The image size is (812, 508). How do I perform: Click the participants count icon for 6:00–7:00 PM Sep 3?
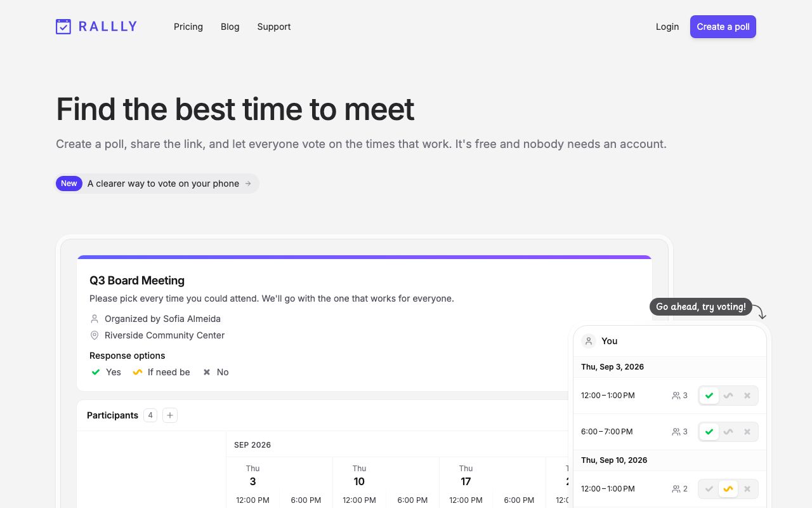pyautogui.click(x=676, y=432)
